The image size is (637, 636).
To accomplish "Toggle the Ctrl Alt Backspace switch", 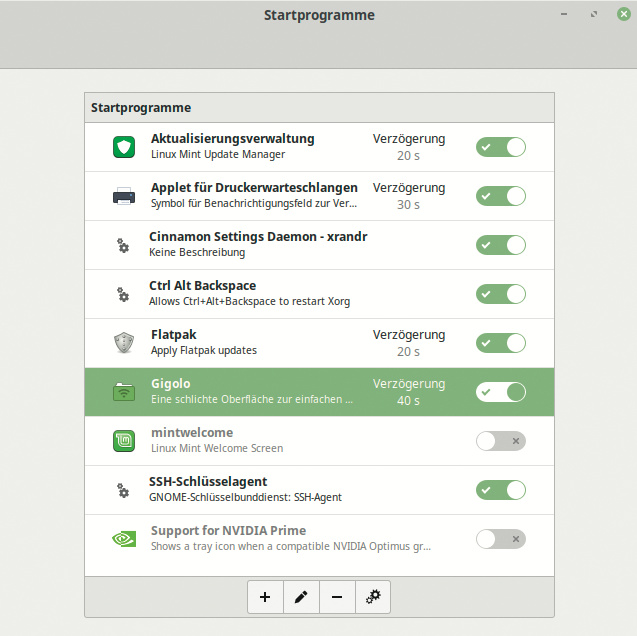I will coord(501,294).
